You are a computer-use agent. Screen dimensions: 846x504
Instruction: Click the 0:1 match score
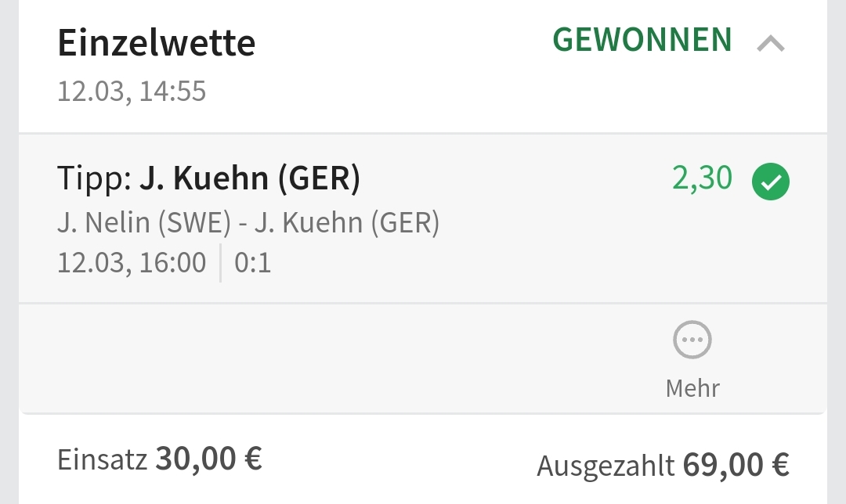pyautogui.click(x=253, y=262)
